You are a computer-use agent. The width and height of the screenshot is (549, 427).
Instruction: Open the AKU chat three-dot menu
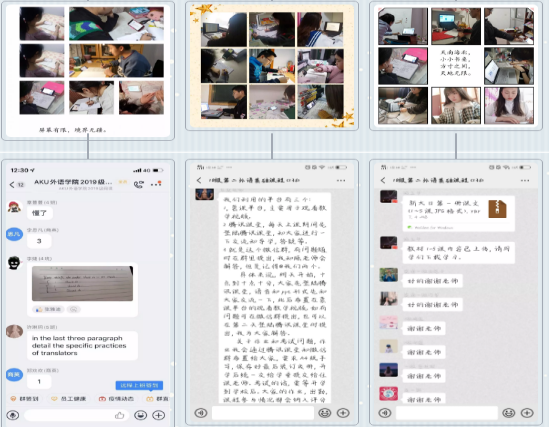[156, 184]
